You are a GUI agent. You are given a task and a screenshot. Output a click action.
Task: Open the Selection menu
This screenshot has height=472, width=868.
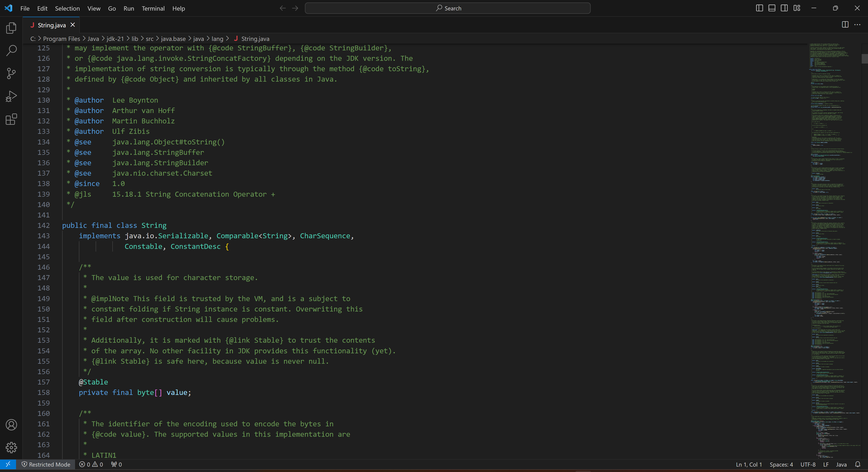67,8
